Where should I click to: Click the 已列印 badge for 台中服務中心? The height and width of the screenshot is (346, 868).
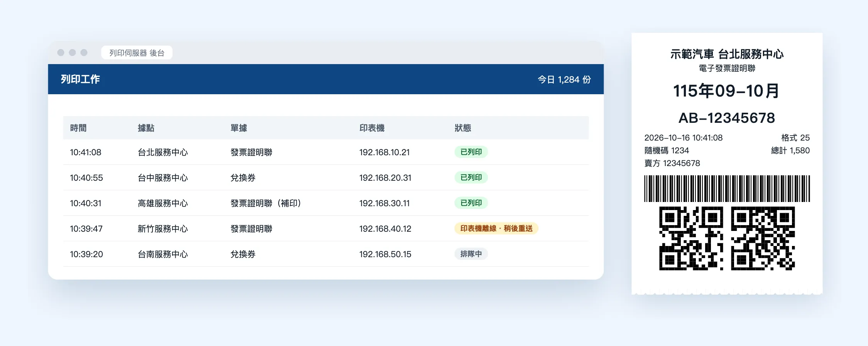pos(471,177)
